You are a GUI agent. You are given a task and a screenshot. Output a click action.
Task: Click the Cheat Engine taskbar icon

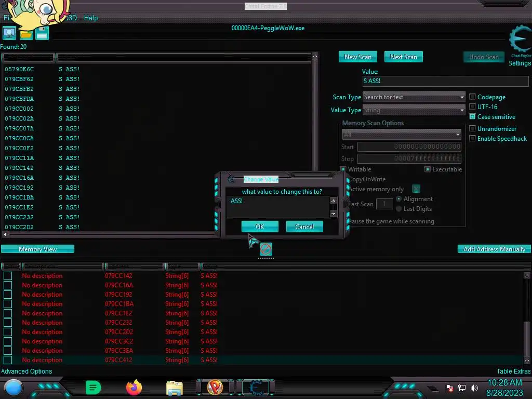(x=256, y=387)
